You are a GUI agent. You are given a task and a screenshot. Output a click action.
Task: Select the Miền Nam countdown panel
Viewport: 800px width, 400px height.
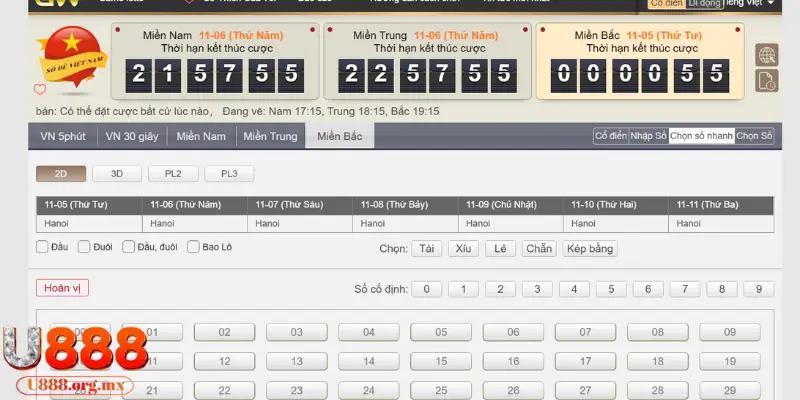215,61
